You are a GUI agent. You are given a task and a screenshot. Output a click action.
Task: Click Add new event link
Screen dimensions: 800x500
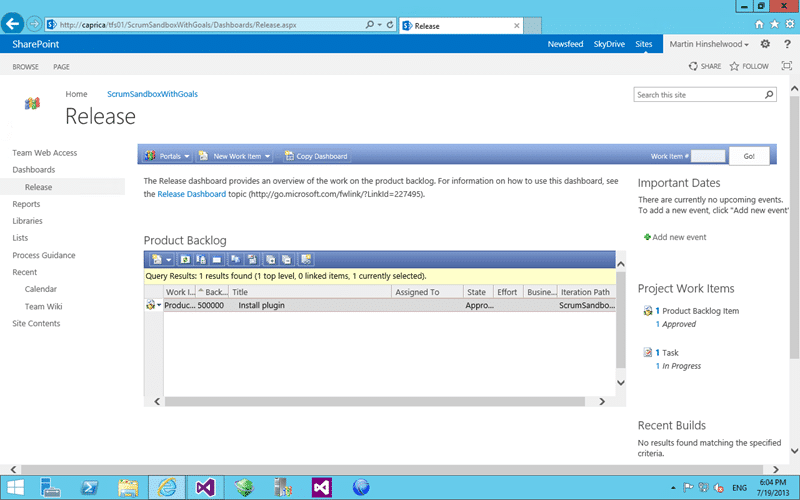click(x=679, y=237)
